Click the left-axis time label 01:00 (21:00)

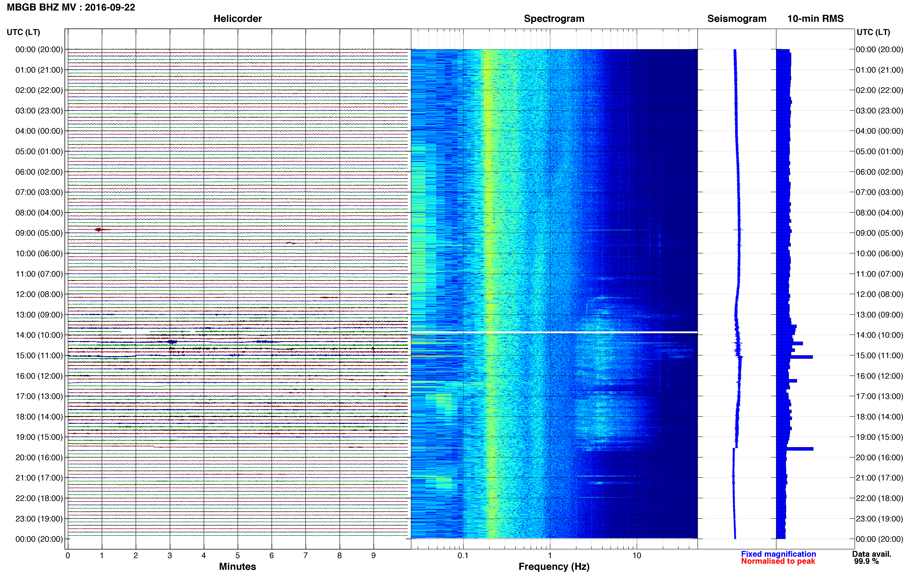pos(39,70)
